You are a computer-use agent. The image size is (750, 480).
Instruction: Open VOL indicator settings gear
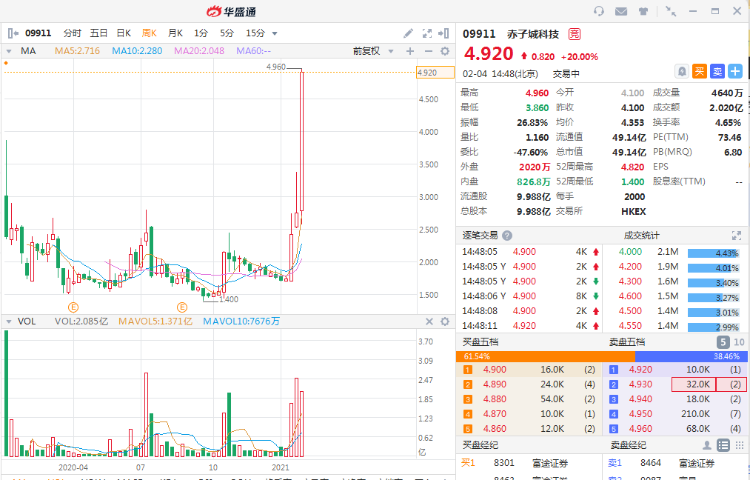click(x=445, y=321)
